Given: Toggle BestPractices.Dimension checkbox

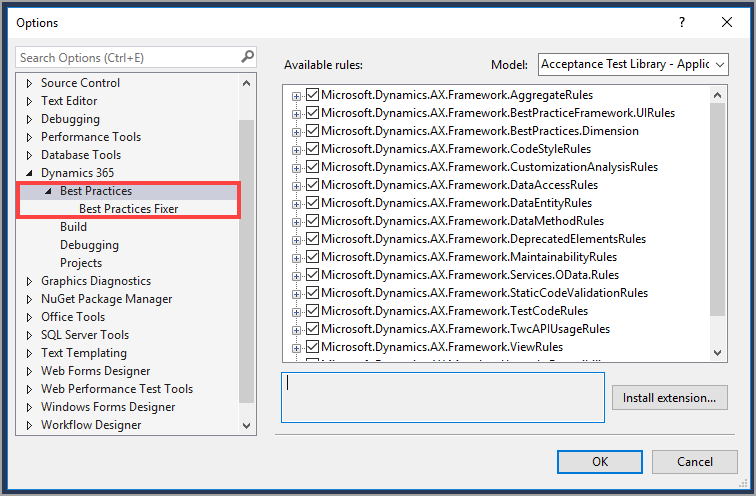Looking at the screenshot, I should [x=312, y=131].
